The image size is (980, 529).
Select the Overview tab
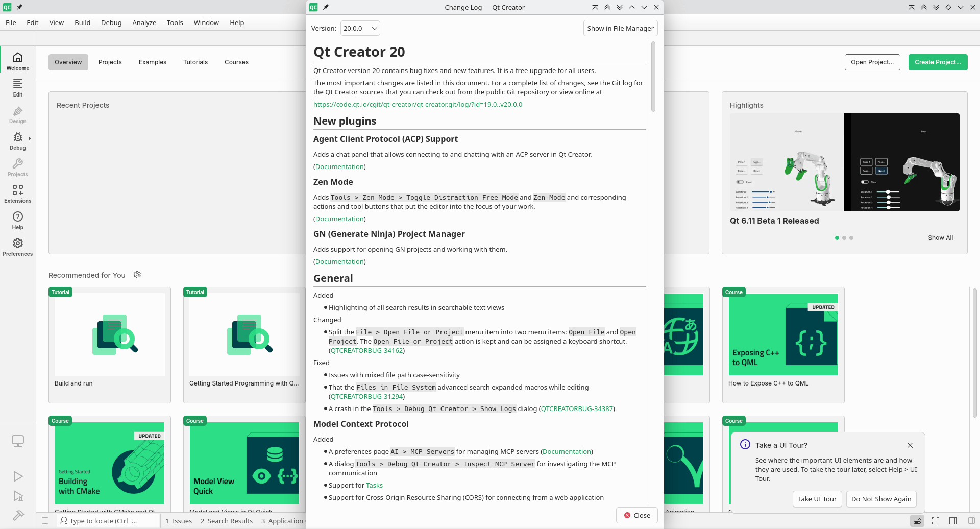click(68, 62)
